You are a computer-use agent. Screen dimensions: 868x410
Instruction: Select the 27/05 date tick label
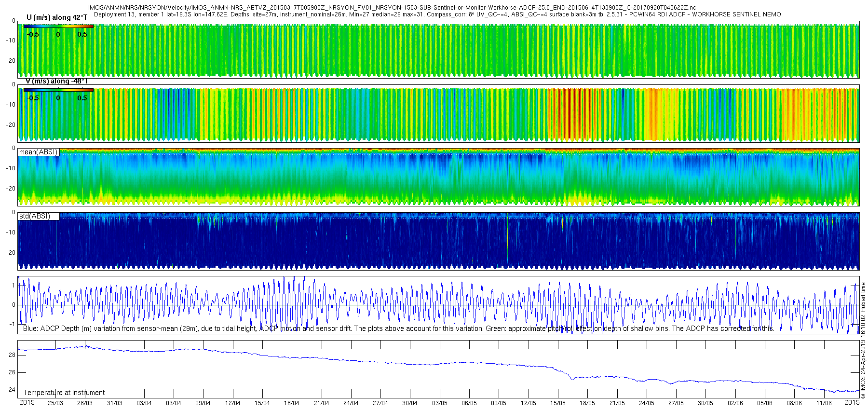pyautogui.click(x=676, y=403)
